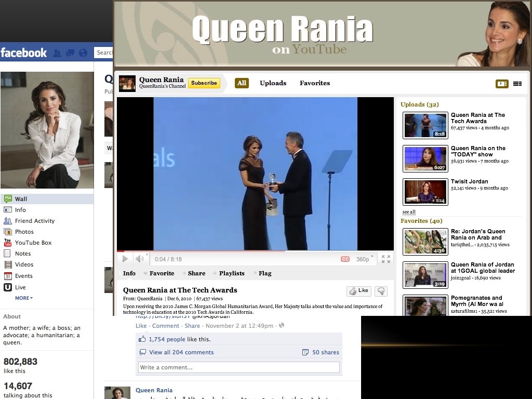Open YouTube Box in sidebar
Viewport: 532px width, 399px height.
click(x=33, y=242)
